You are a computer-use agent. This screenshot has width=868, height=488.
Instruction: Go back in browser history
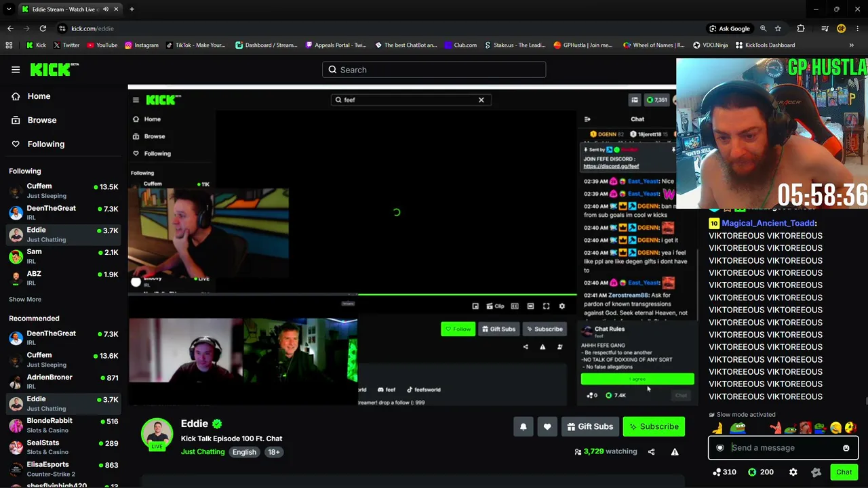10,28
